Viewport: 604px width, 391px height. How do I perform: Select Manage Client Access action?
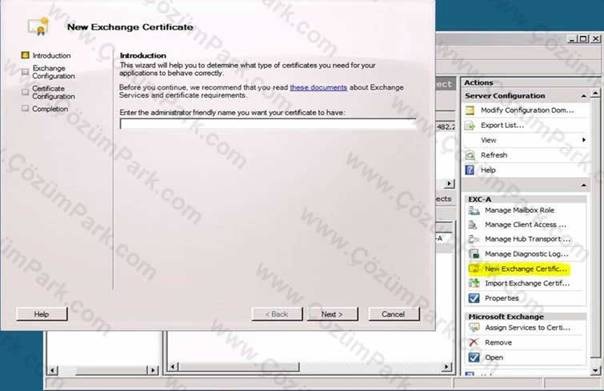tap(525, 225)
